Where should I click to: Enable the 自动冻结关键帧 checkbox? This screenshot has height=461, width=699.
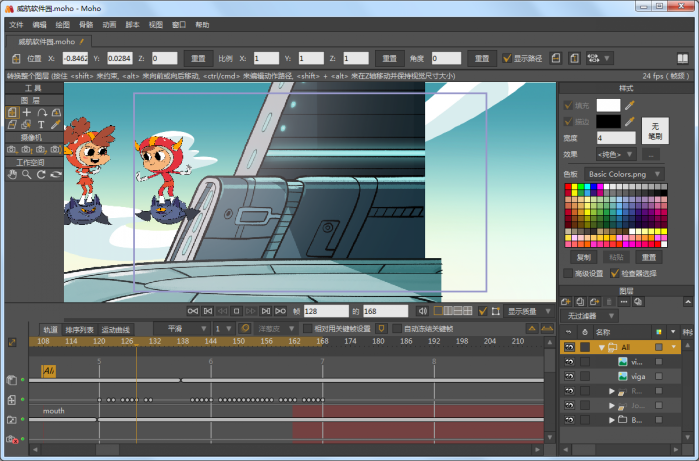[397, 329]
